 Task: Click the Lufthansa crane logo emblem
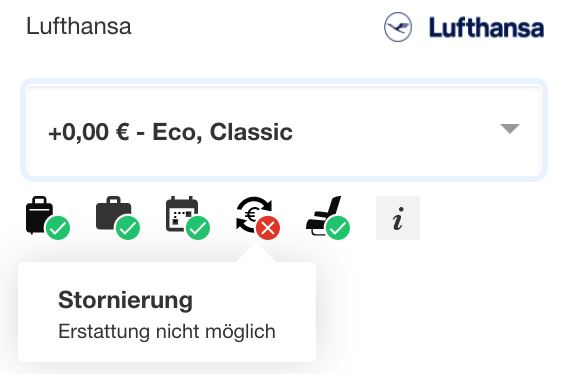(398, 27)
